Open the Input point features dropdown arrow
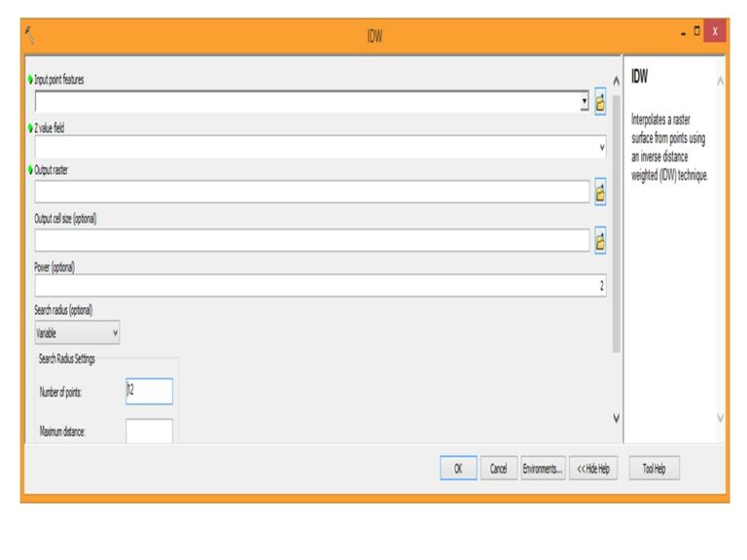747x560 pixels. (584, 102)
